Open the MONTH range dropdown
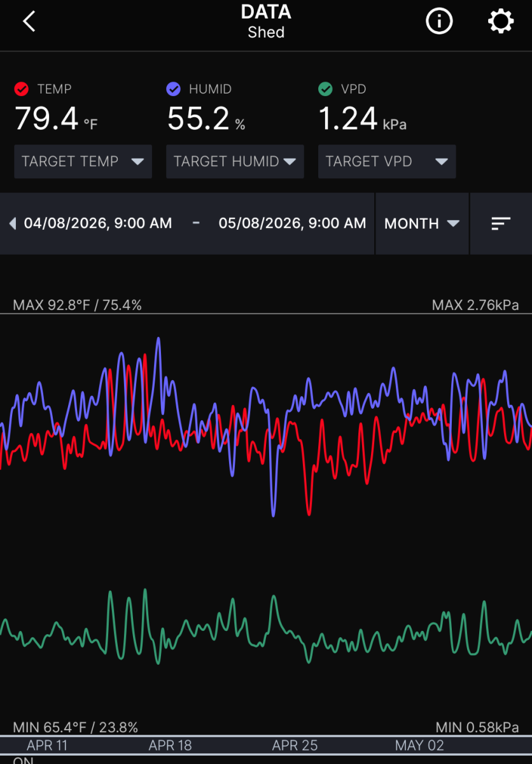Image resolution: width=532 pixels, height=764 pixels. point(422,223)
